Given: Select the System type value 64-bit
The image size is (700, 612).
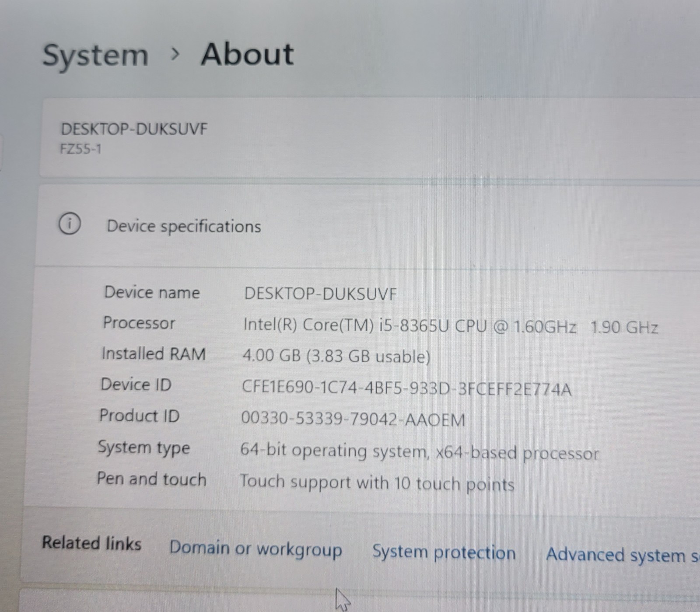Looking at the screenshot, I should point(419,452).
